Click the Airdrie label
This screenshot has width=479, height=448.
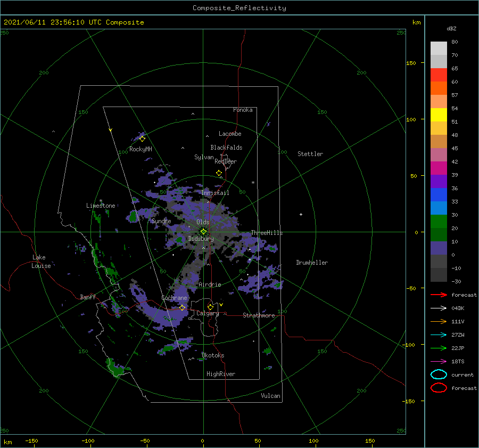(x=210, y=284)
